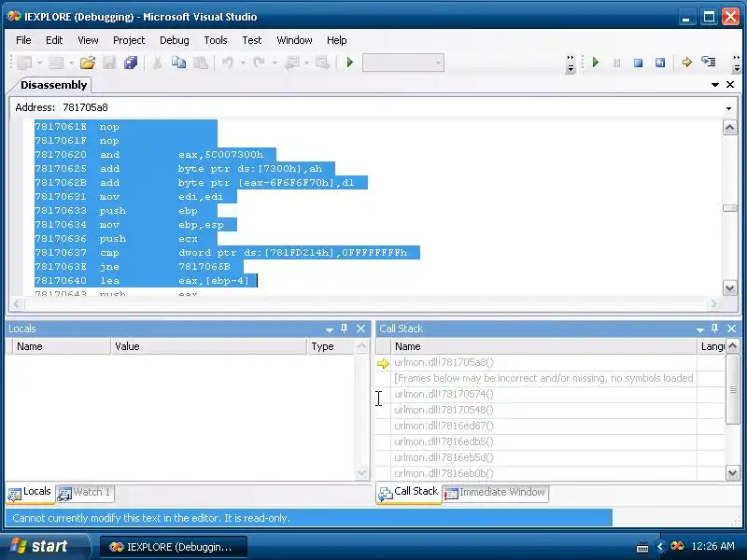Click the Add New Item toolbar icon
Image resolution: width=747 pixels, height=560 pixels.
(x=56, y=63)
